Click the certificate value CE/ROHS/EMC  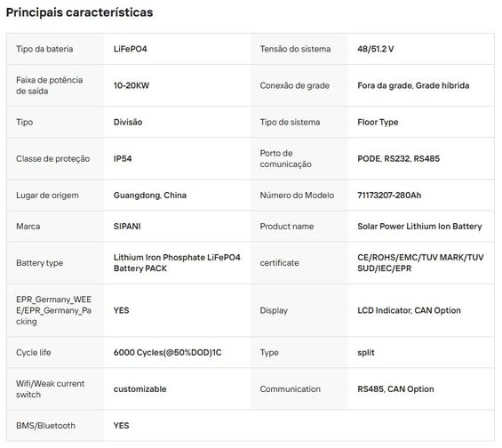[420, 263]
